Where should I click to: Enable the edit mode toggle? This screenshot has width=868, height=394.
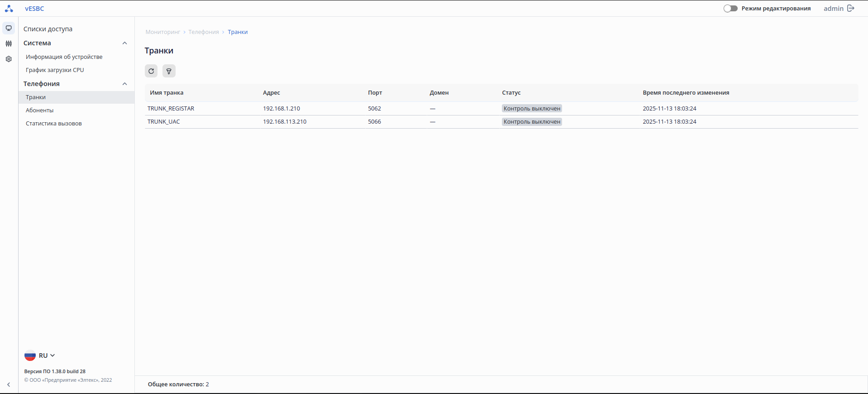pyautogui.click(x=730, y=9)
